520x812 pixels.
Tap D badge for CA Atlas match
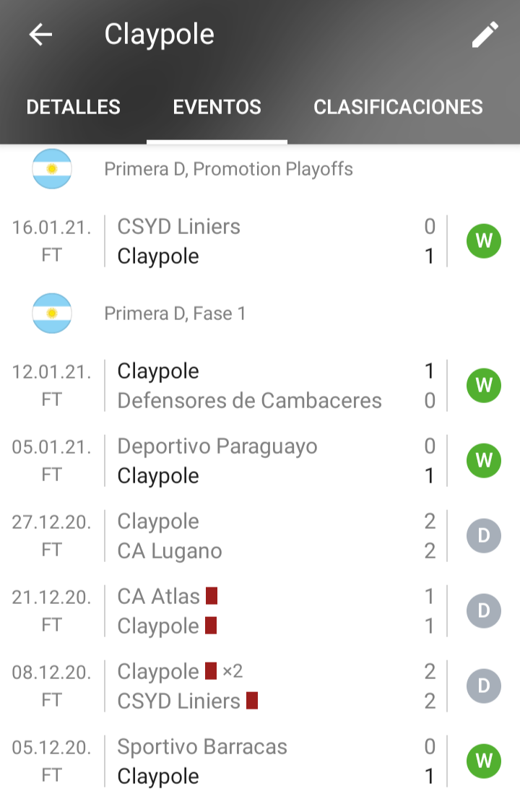click(x=484, y=611)
